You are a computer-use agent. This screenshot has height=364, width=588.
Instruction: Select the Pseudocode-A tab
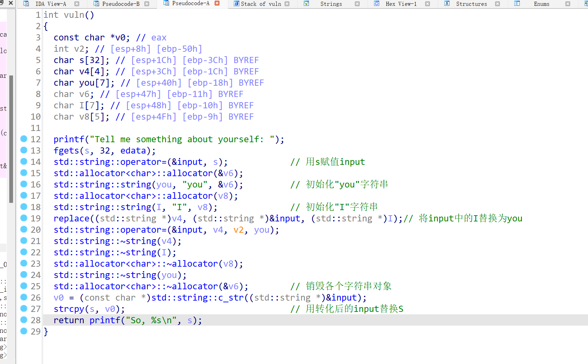191,3
